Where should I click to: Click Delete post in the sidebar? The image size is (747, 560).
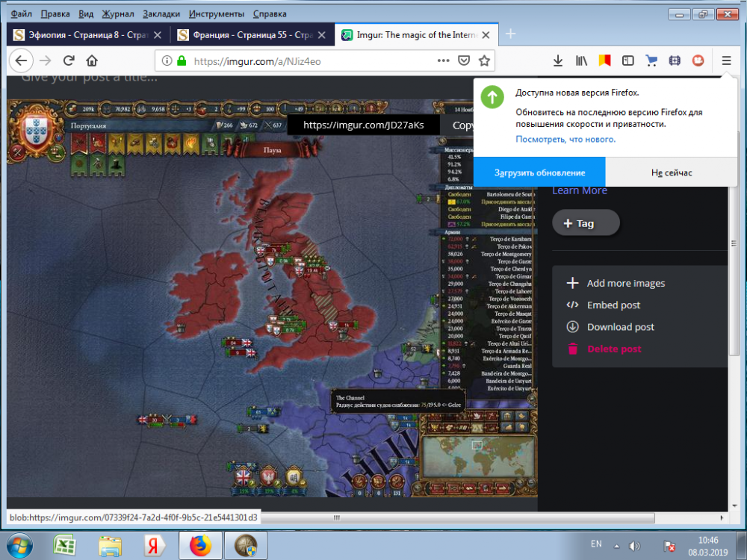point(613,349)
